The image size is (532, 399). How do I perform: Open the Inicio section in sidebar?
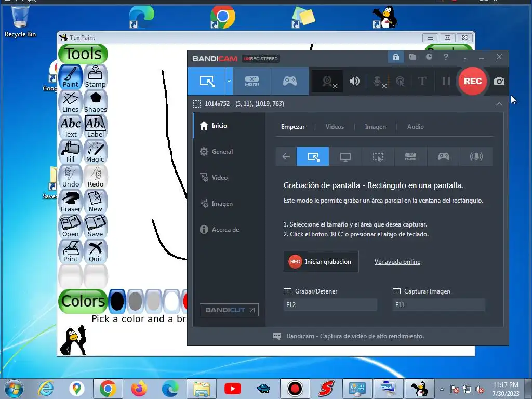(x=229, y=126)
